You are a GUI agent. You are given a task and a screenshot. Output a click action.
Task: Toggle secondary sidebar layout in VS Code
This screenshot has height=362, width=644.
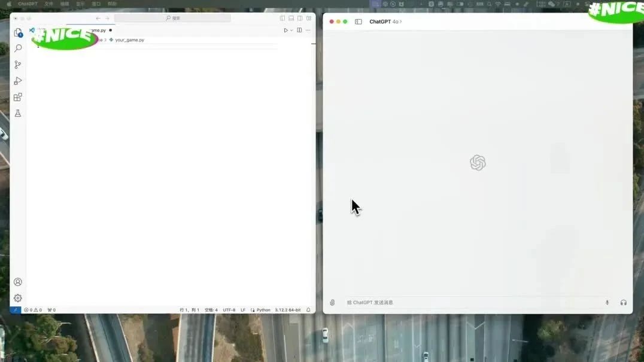click(x=300, y=19)
